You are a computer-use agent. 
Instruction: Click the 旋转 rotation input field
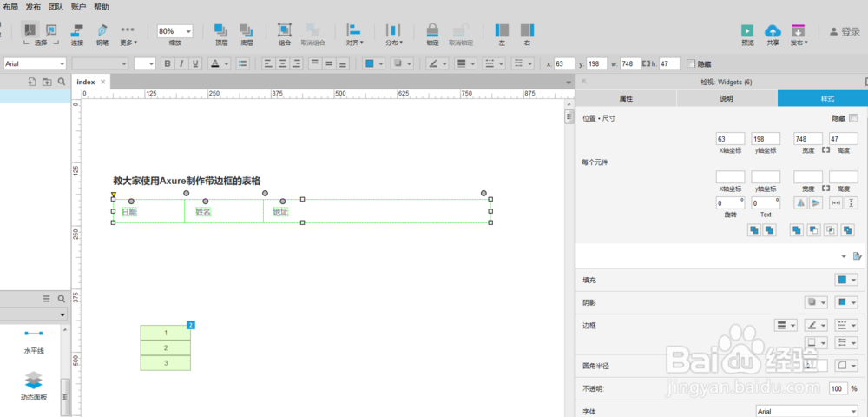[x=730, y=203]
